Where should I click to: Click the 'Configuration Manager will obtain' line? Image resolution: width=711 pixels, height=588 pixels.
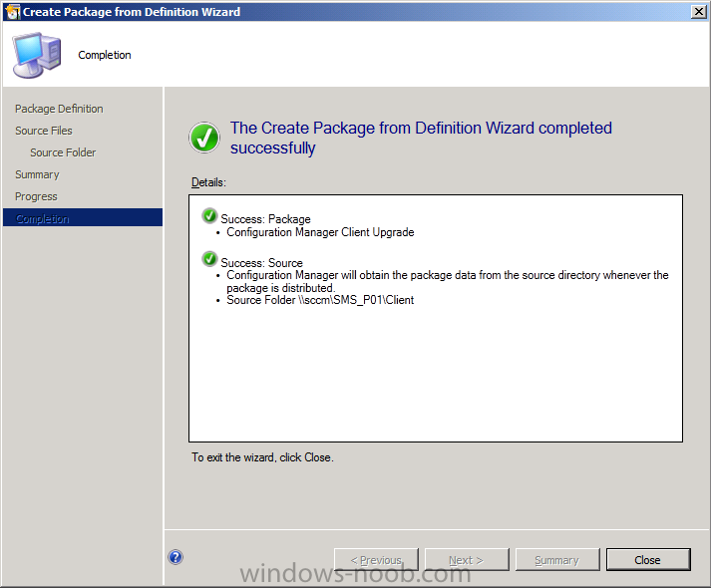[448, 281]
